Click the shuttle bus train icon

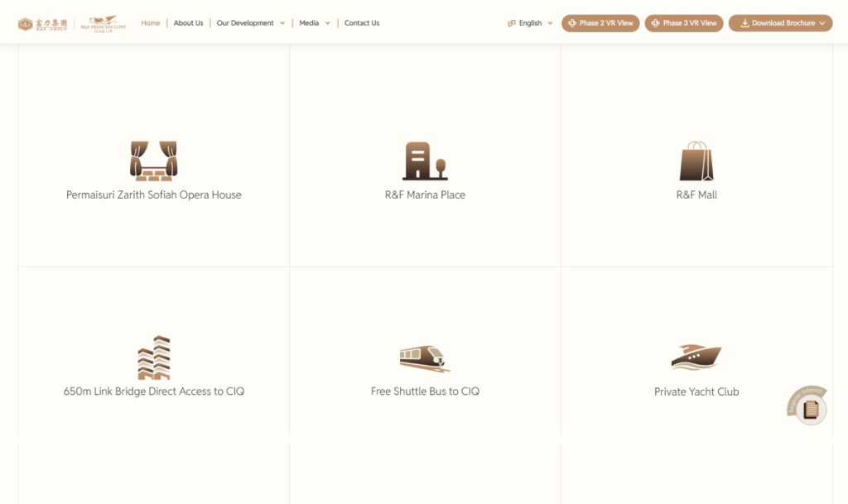click(425, 358)
